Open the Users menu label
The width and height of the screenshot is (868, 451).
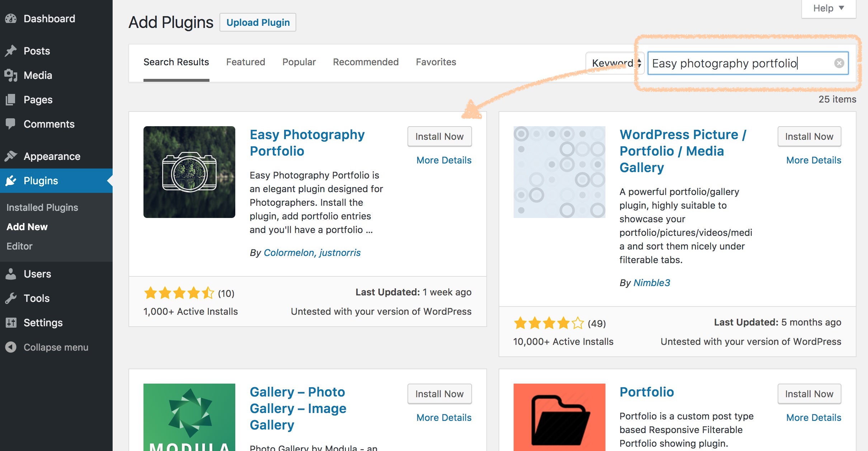click(38, 274)
